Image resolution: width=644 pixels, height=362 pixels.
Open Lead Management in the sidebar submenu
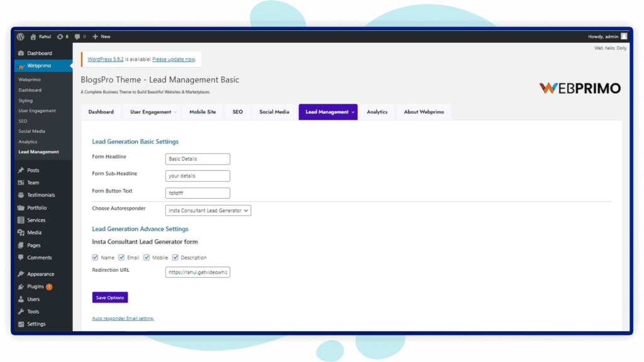coord(38,152)
